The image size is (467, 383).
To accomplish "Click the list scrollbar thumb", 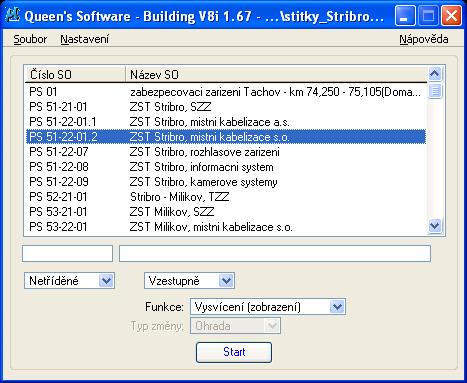I will click(435, 91).
